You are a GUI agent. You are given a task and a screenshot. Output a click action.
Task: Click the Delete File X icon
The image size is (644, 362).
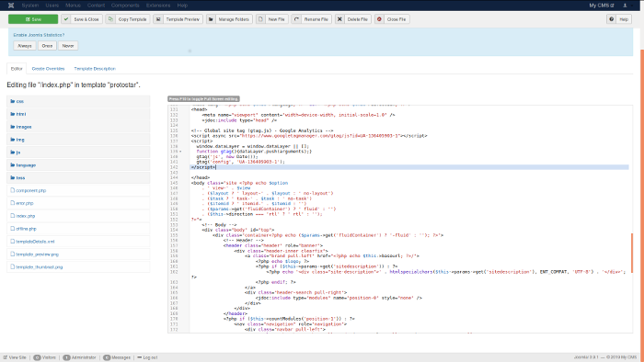click(x=339, y=19)
